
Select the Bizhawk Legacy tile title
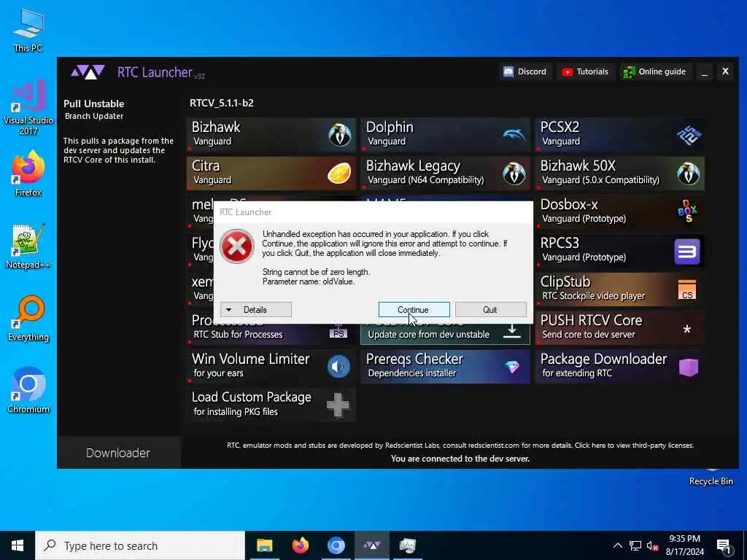(413, 166)
